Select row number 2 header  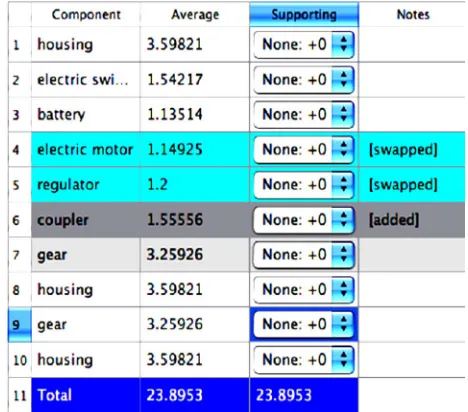click(20, 80)
